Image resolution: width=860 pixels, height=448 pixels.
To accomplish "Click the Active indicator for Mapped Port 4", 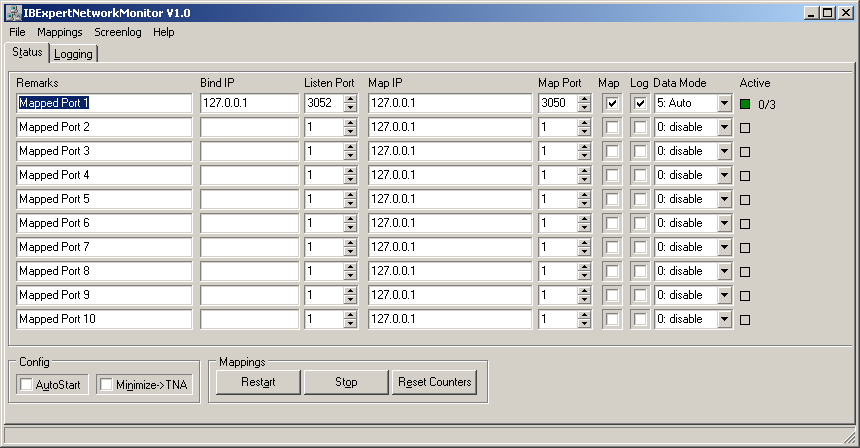I will click(745, 176).
